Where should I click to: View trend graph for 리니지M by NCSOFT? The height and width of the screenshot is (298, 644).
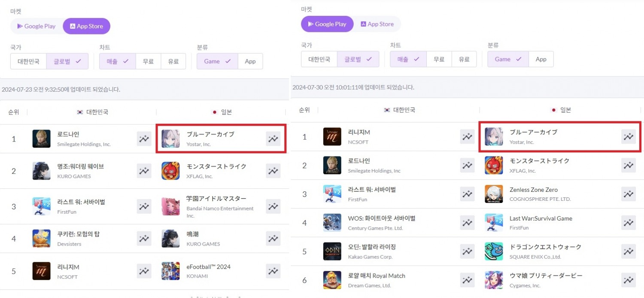pos(467,136)
